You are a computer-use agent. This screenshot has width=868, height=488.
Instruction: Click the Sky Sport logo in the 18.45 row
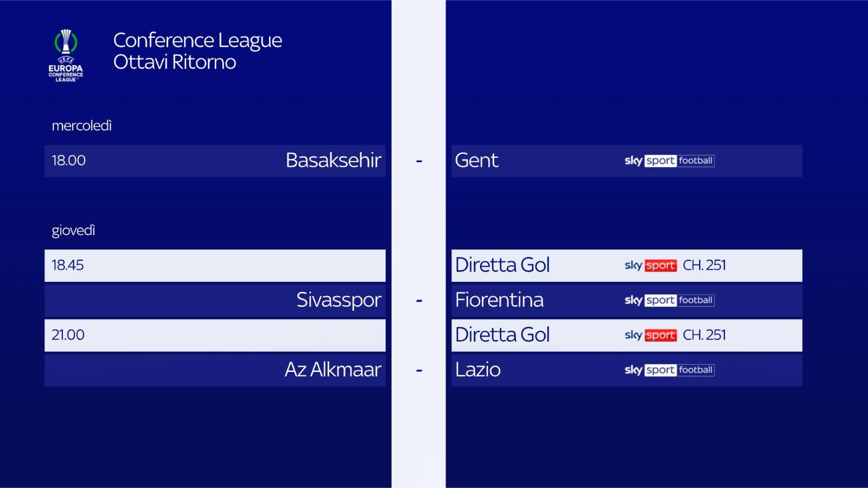pos(650,266)
